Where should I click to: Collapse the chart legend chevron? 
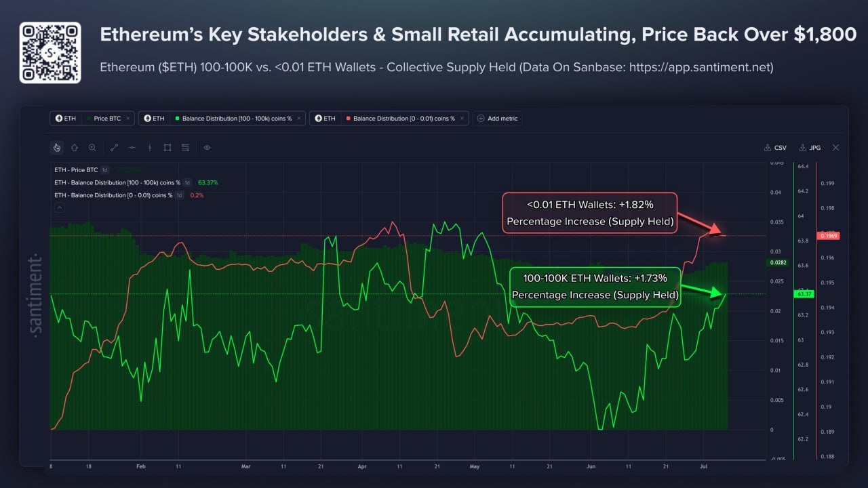tap(60, 207)
